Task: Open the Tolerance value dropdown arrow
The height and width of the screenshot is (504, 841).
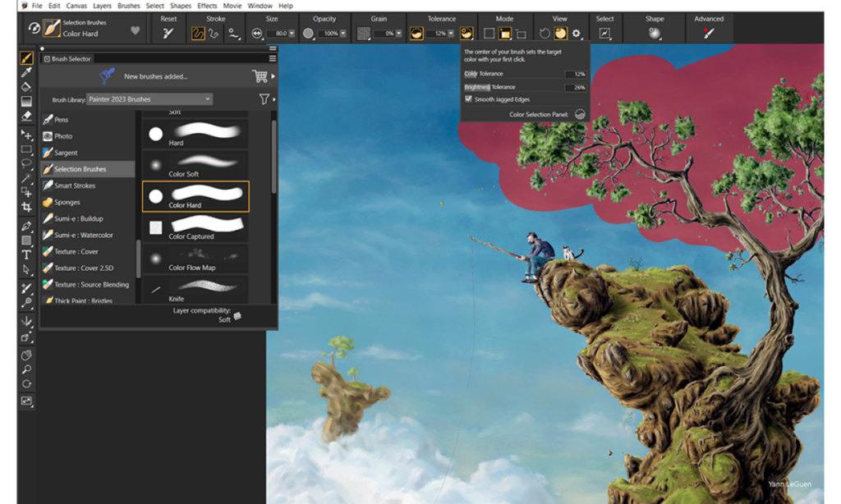Action: coord(451,33)
